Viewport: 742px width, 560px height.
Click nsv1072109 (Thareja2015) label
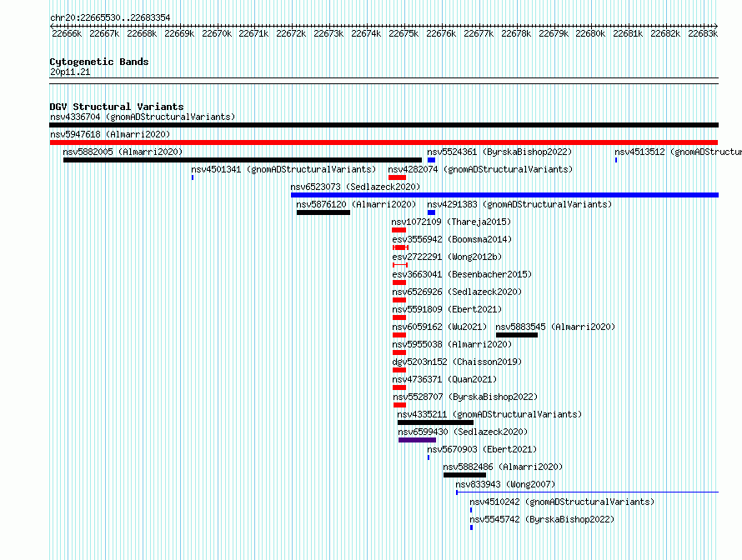click(451, 222)
